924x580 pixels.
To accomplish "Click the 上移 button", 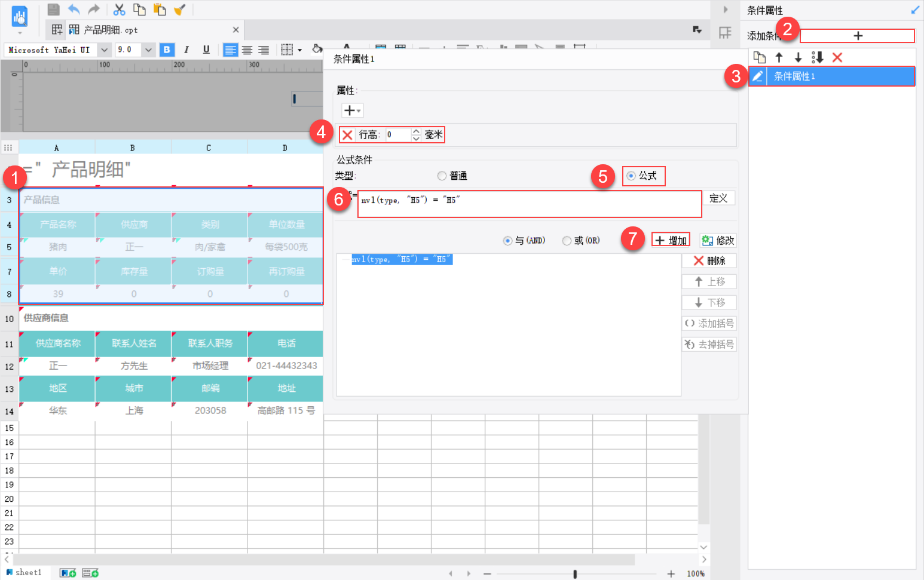I will (709, 281).
